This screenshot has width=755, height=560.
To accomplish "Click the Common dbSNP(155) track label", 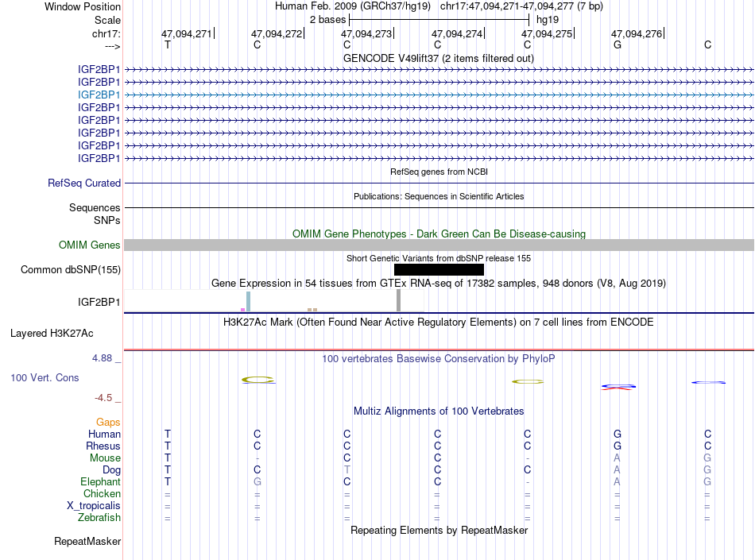I will [70, 269].
